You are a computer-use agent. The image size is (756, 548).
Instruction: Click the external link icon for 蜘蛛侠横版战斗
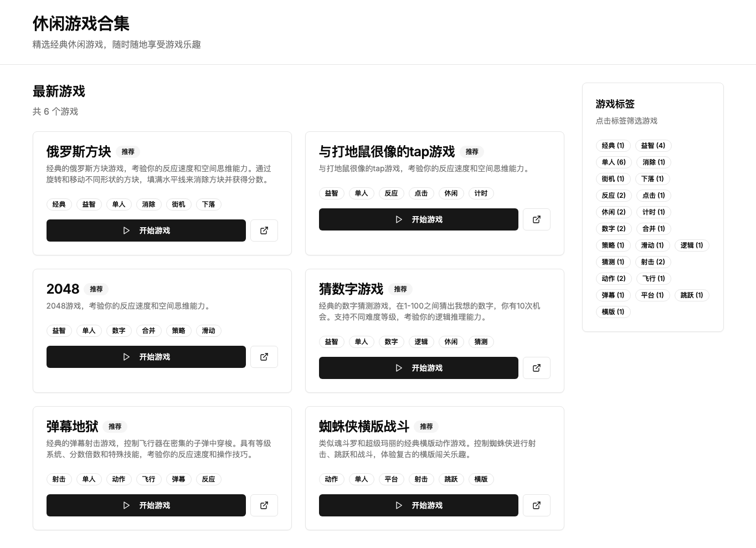pos(537,505)
